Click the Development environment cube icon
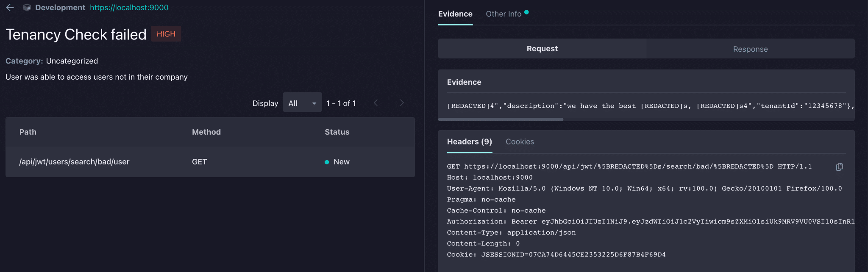 pos(27,8)
